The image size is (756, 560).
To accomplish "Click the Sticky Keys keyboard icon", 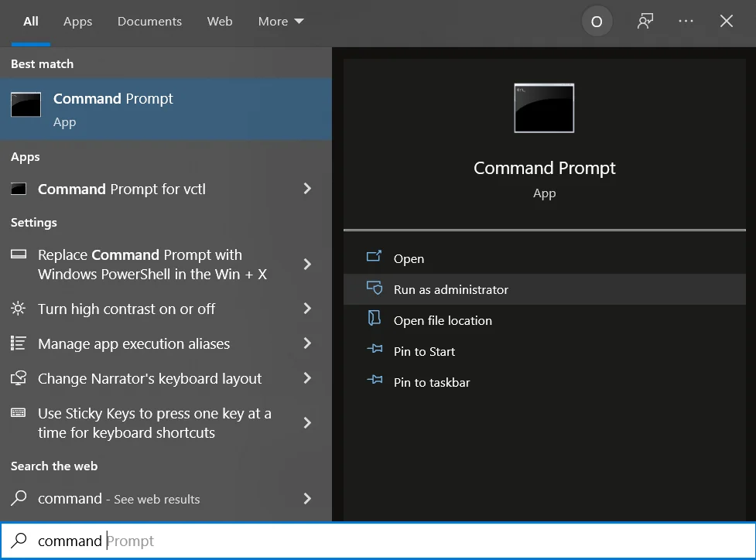I will [x=19, y=413].
